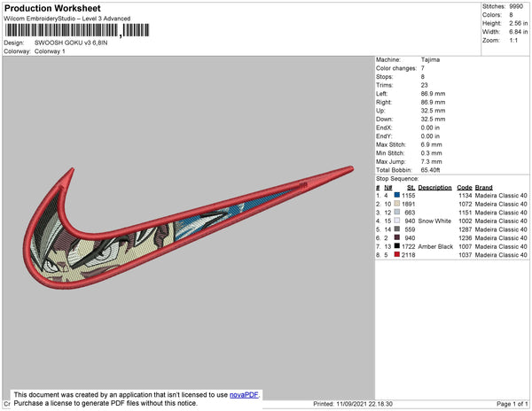Select the dark maroon swatch in row 6

(397, 237)
